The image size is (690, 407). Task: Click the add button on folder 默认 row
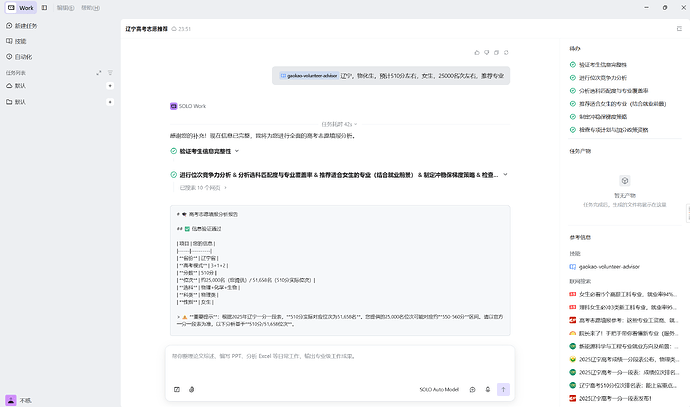point(110,102)
